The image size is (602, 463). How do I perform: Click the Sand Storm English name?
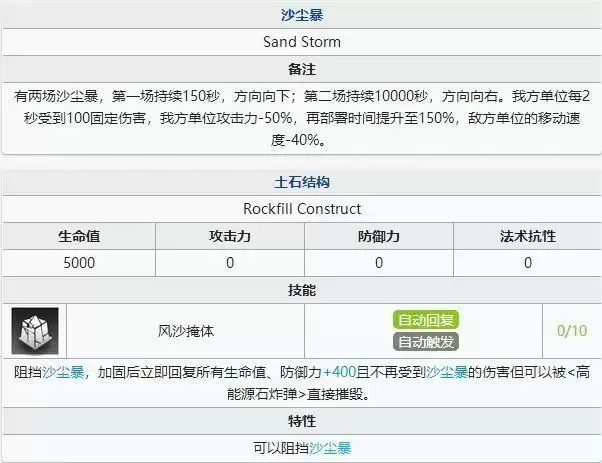pos(301,42)
